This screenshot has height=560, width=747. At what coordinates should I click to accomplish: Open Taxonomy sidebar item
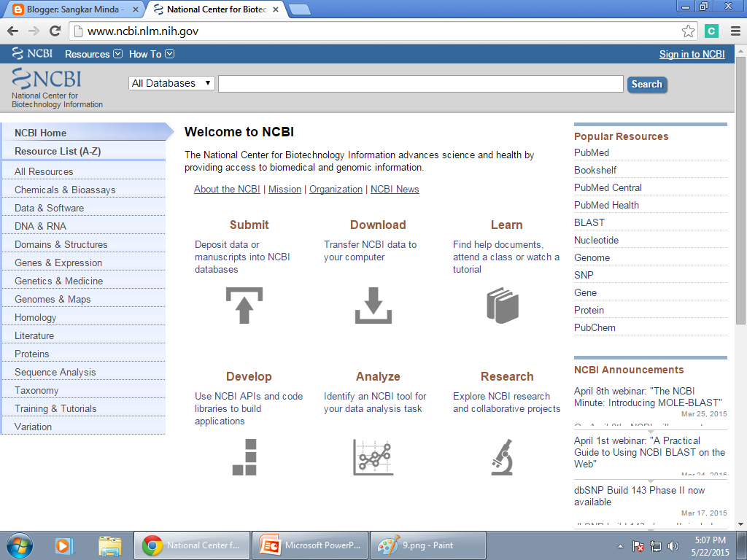(x=84, y=391)
